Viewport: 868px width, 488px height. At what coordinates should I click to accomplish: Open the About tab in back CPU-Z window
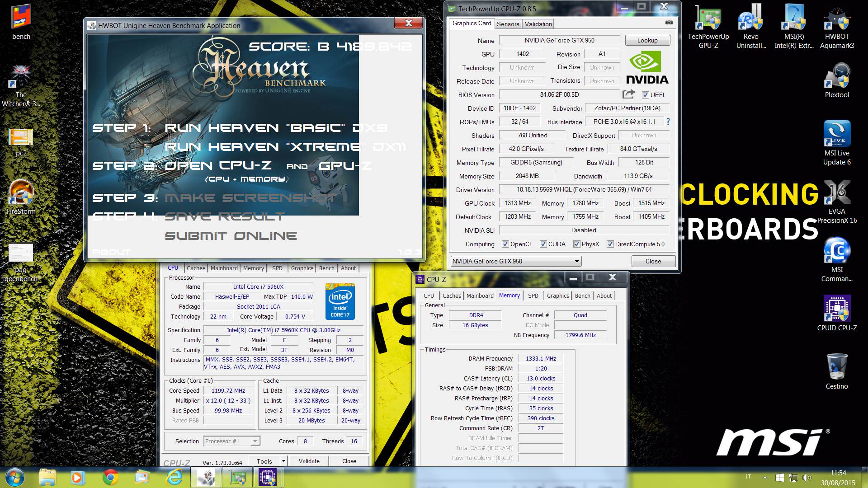[x=348, y=268]
